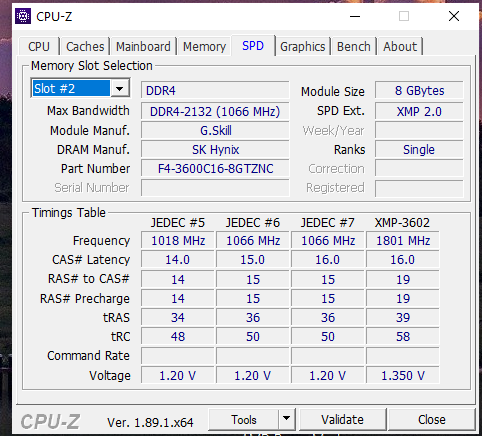Select the DDR4-2132 (1066 MHz) bandwidth value
The height and width of the screenshot is (436, 482).
pos(215,111)
